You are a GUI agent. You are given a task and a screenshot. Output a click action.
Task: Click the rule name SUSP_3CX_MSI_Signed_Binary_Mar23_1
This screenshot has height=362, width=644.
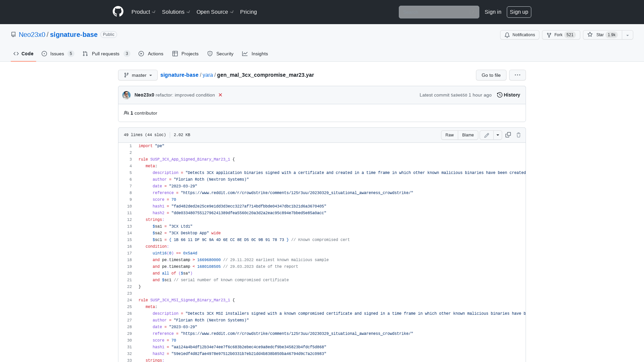[x=190, y=300]
